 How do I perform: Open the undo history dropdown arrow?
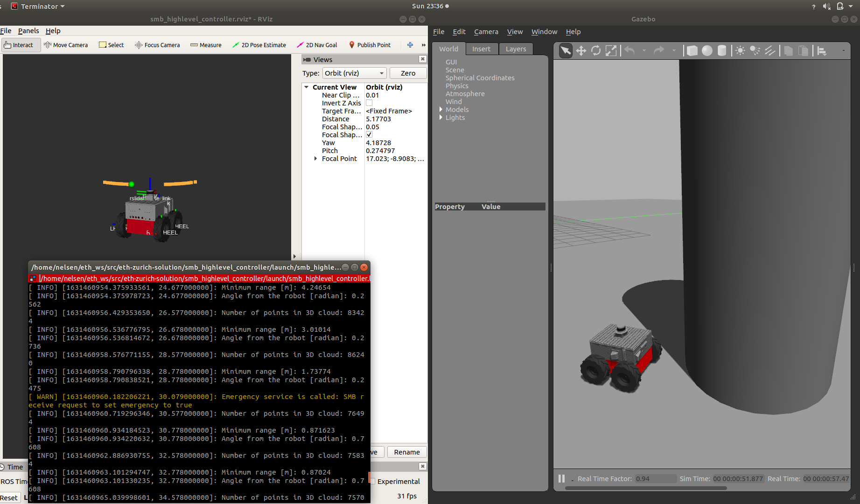[644, 50]
